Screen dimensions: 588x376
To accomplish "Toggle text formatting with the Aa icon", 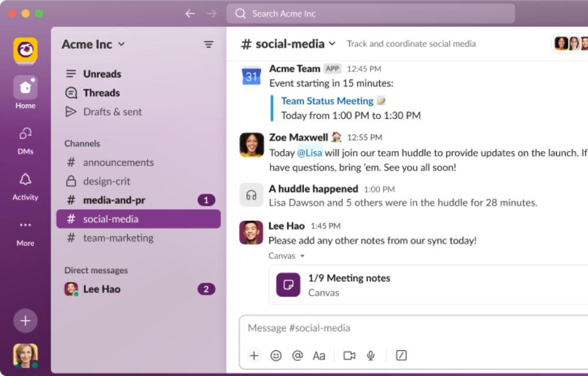I will (x=319, y=355).
